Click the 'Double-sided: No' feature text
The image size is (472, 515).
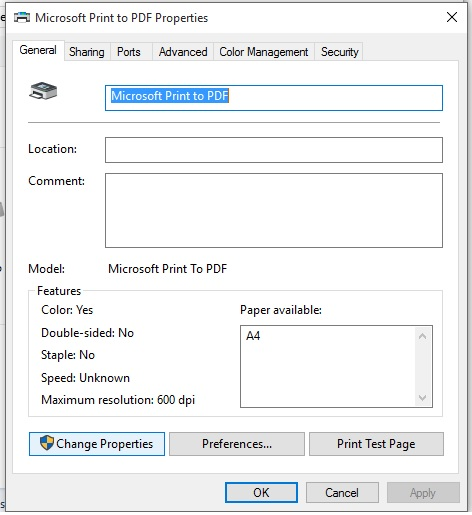(87, 333)
